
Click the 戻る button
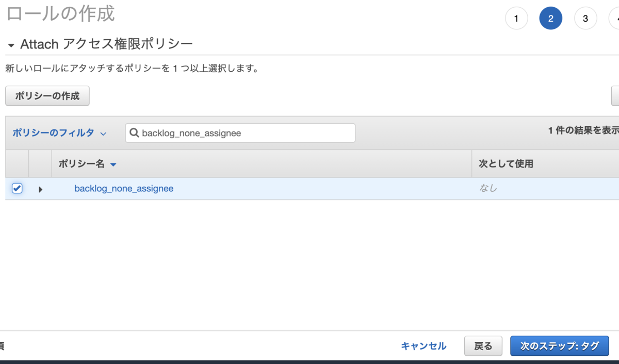click(x=483, y=346)
